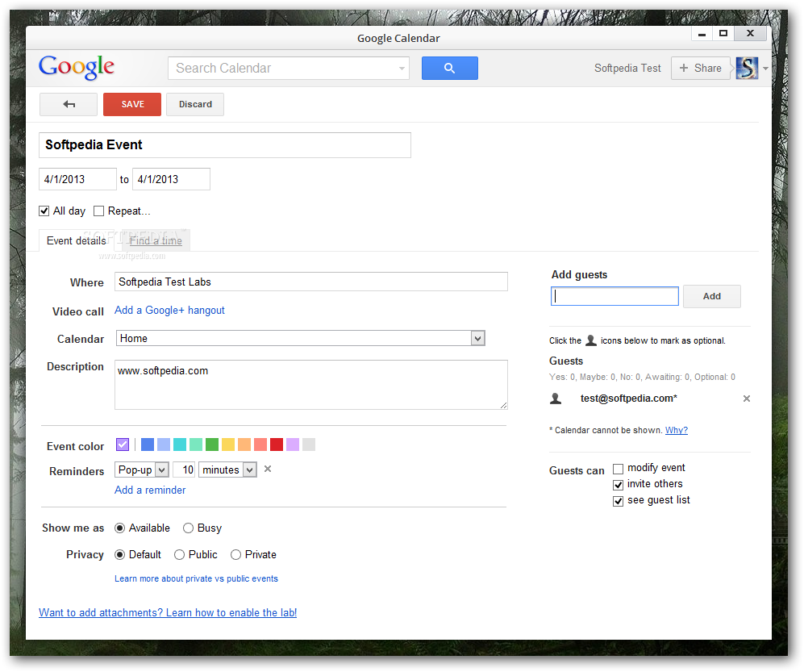Select the Available radio button
Viewport: 804px width, 672px height.
point(119,528)
